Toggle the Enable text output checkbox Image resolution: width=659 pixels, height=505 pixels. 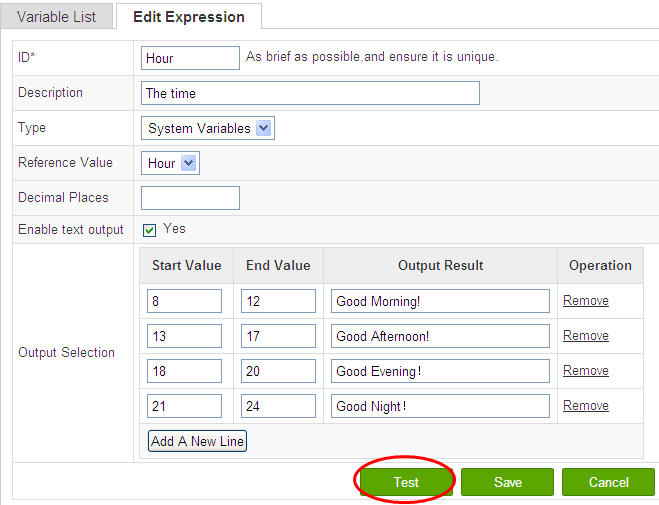click(149, 230)
